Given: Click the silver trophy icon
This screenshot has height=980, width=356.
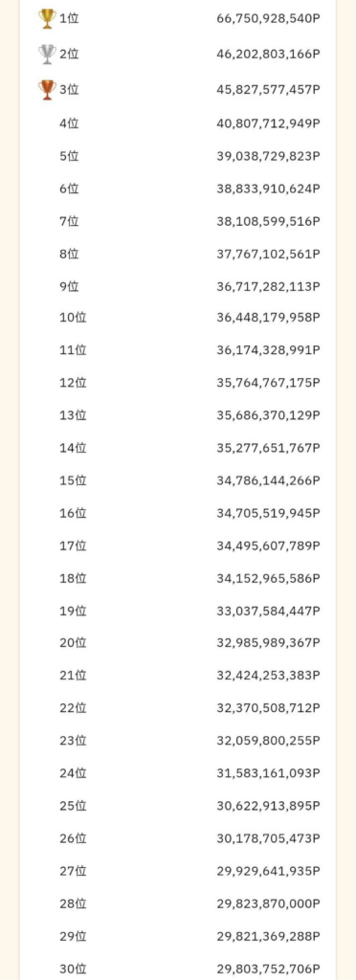Looking at the screenshot, I should tap(47, 55).
